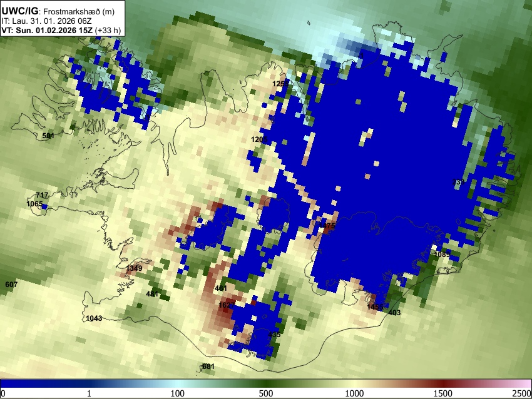Click the 1475 value label
The width and height of the screenshot is (532, 399).
click(x=327, y=226)
